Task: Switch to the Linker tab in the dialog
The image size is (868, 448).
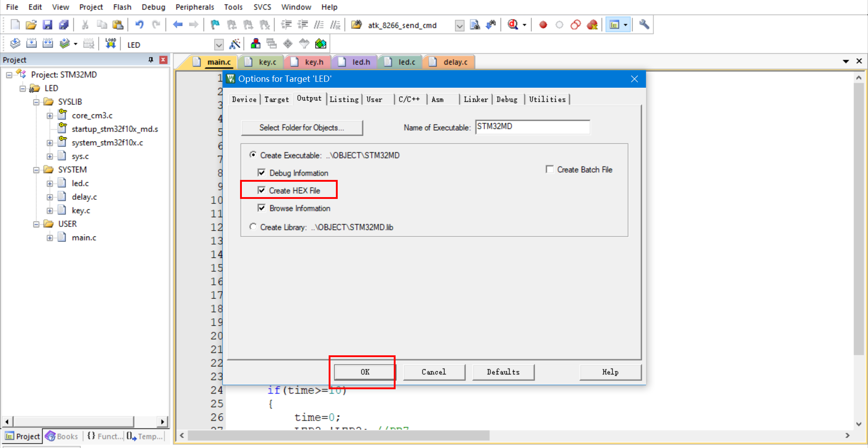Action: 476,99
